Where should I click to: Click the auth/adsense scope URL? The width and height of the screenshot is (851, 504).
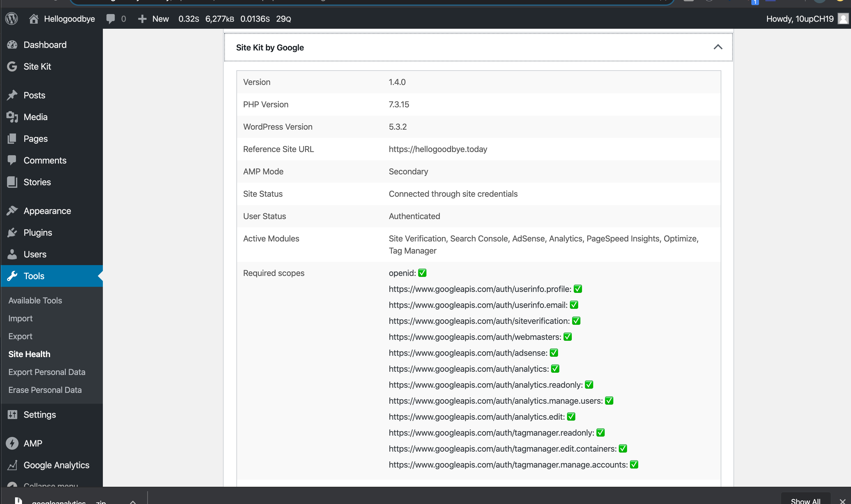coord(473,353)
